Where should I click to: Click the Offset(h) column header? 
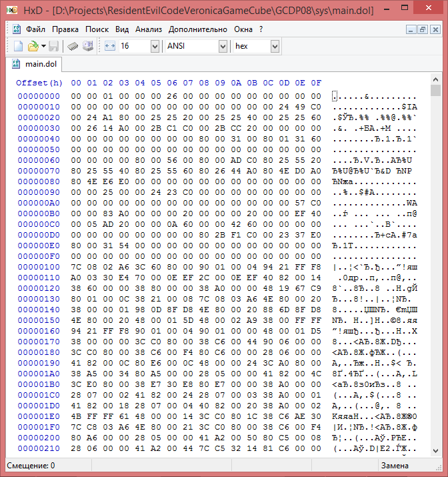coord(39,83)
